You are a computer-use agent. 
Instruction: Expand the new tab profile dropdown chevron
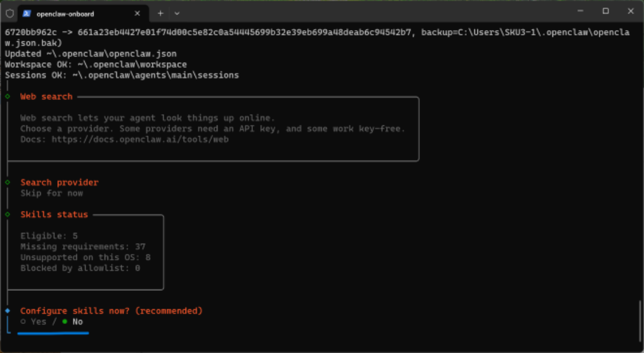pos(177,13)
